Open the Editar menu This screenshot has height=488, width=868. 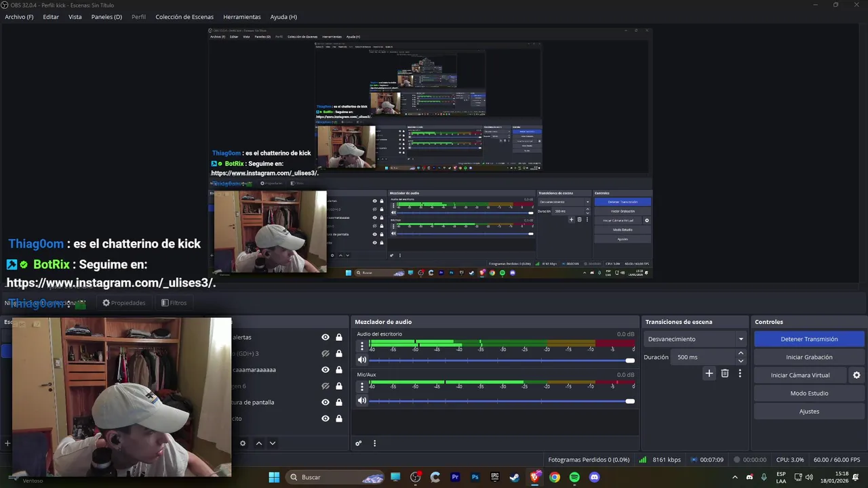(51, 17)
